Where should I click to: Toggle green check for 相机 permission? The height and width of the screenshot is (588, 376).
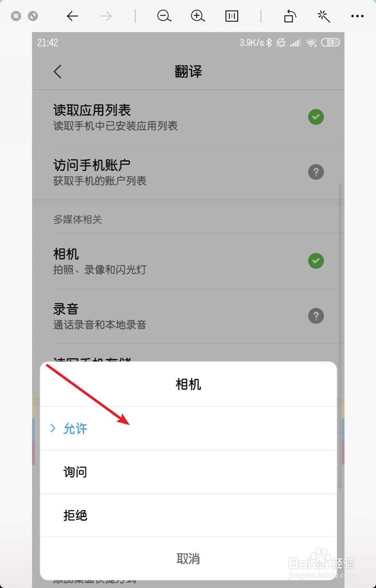point(316,261)
